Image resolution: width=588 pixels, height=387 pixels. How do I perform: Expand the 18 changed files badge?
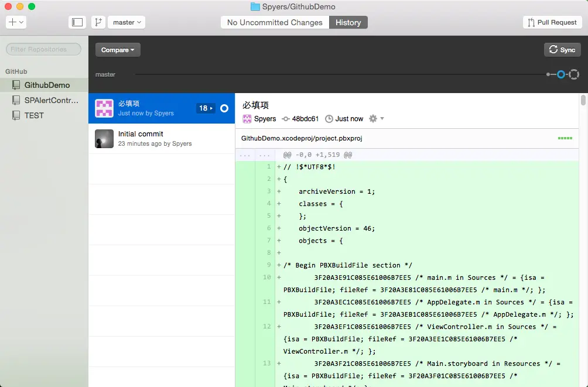[206, 108]
